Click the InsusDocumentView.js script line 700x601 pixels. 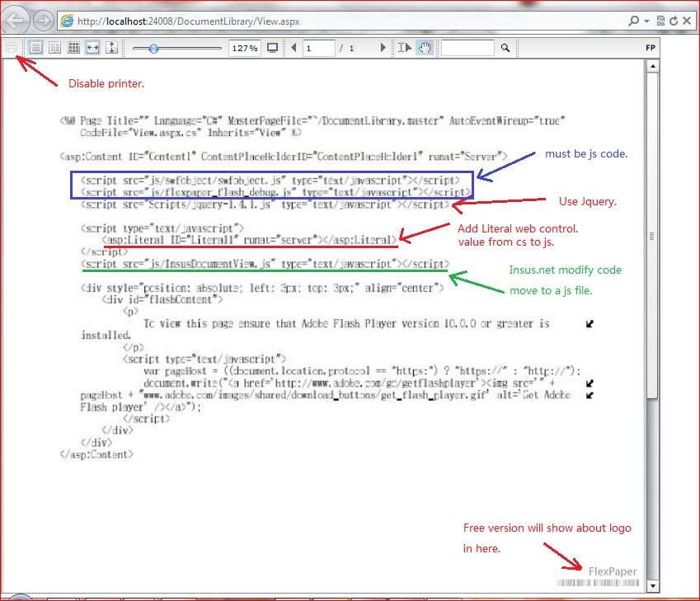coord(265,264)
